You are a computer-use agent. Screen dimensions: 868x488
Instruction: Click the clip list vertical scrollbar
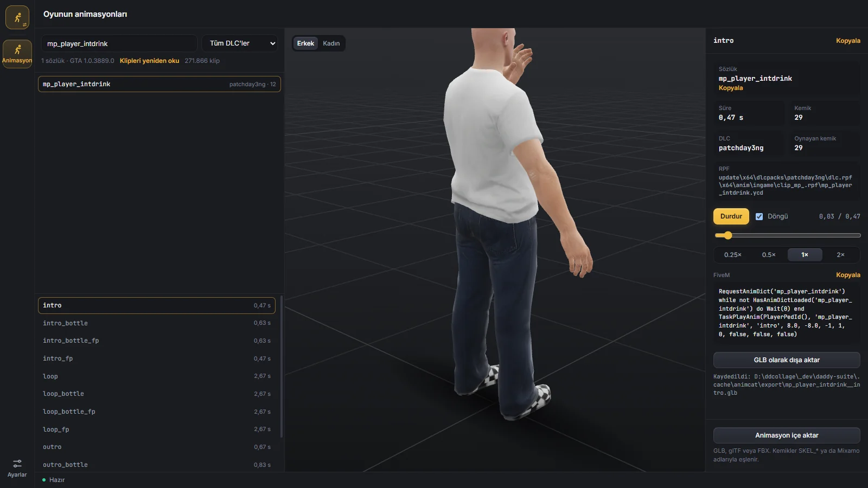282,367
